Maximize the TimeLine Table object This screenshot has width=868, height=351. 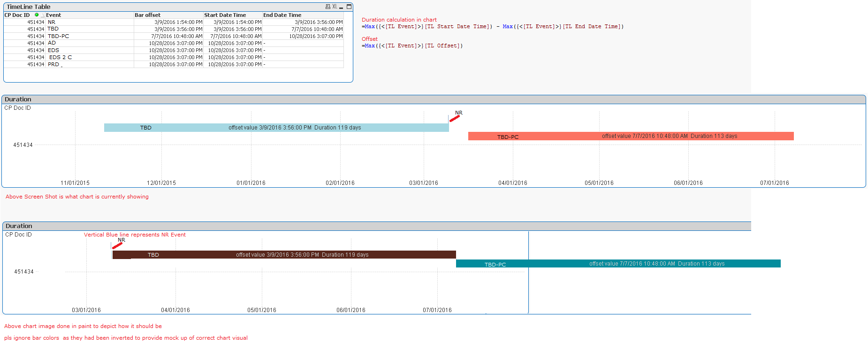tap(349, 7)
